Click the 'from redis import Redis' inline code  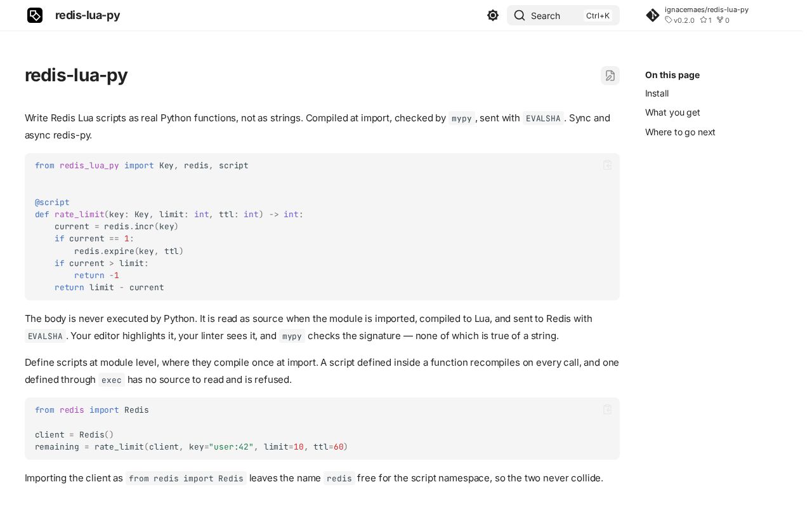pos(186,478)
